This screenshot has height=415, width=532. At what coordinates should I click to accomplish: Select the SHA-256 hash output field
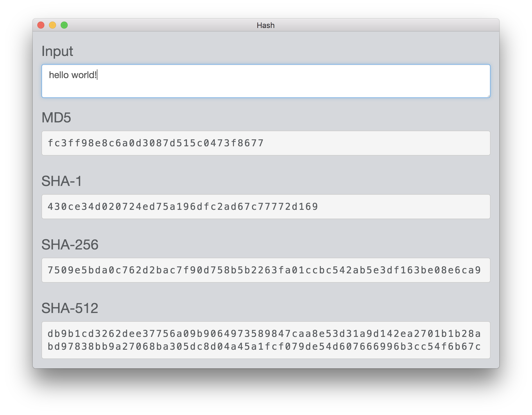[x=266, y=270]
